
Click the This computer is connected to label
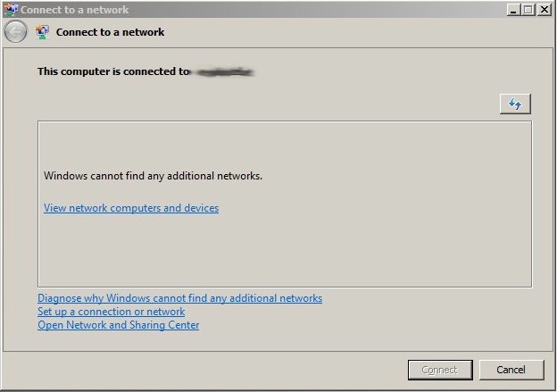(113, 71)
